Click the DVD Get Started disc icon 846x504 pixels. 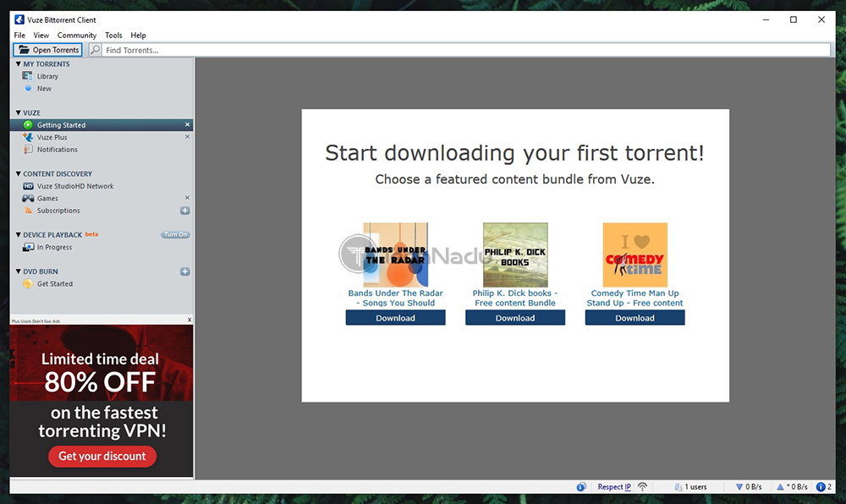[28, 283]
